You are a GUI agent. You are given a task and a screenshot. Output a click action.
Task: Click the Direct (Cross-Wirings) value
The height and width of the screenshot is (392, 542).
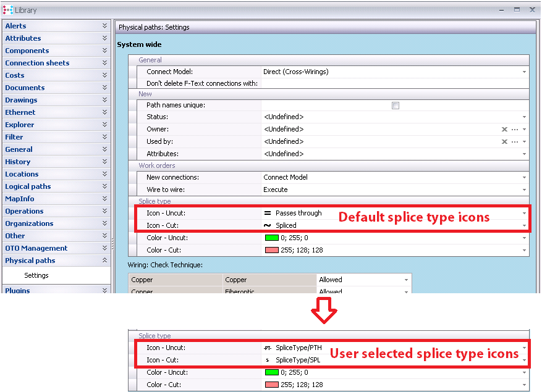(x=296, y=72)
